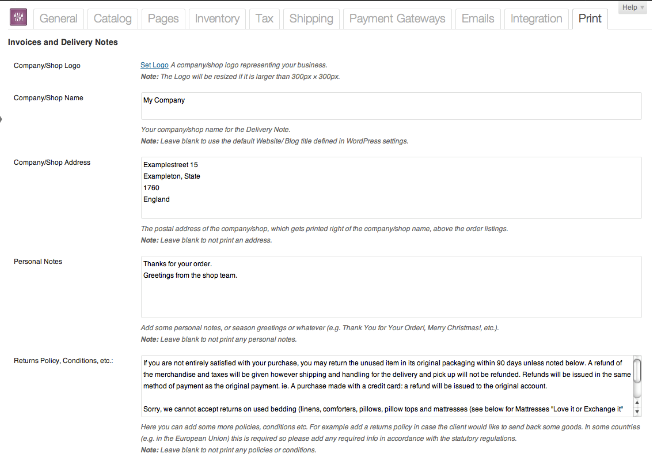Go to the Integration tab
Viewport: 652px width, 461px height.
[x=536, y=19]
